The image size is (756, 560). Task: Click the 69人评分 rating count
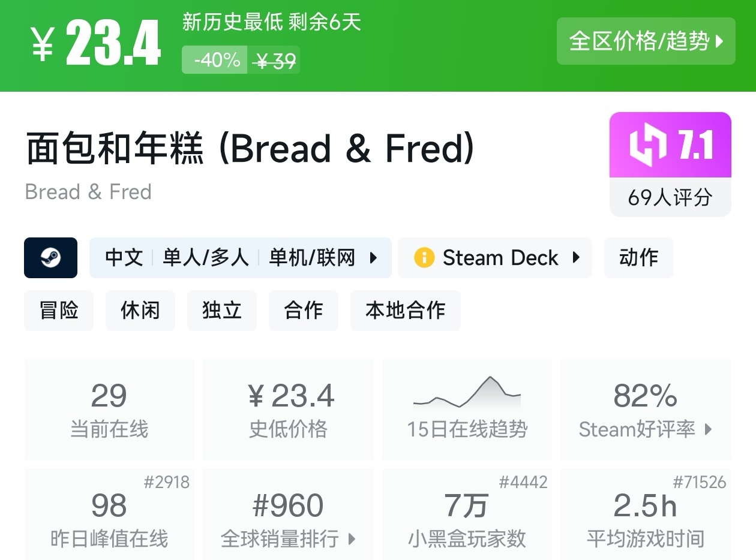pyautogui.click(x=670, y=197)
